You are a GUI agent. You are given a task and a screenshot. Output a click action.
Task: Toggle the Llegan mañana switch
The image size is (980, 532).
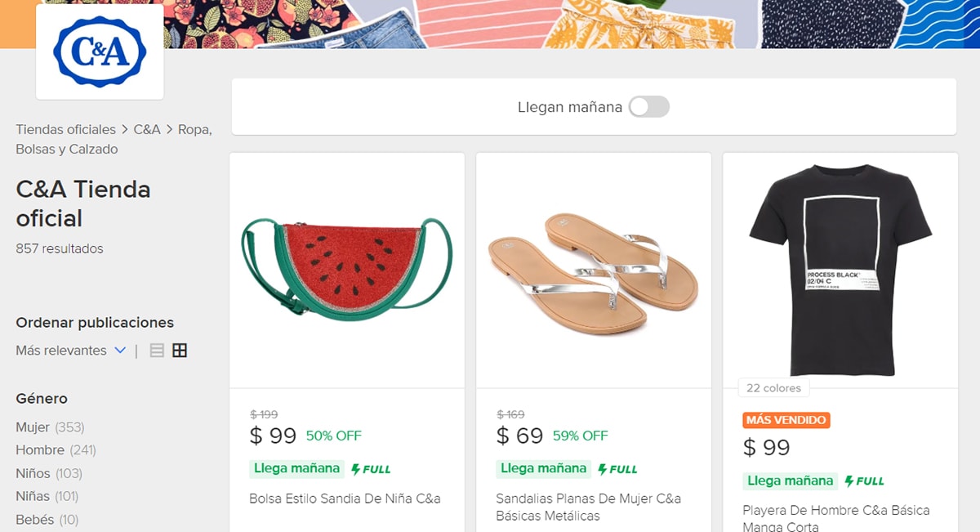pyautogui.click(x=649, y=107)
